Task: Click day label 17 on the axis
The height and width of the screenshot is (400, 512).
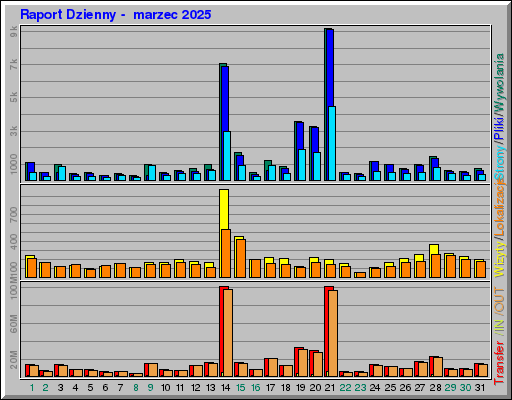Action: click(x=270, y=388)
